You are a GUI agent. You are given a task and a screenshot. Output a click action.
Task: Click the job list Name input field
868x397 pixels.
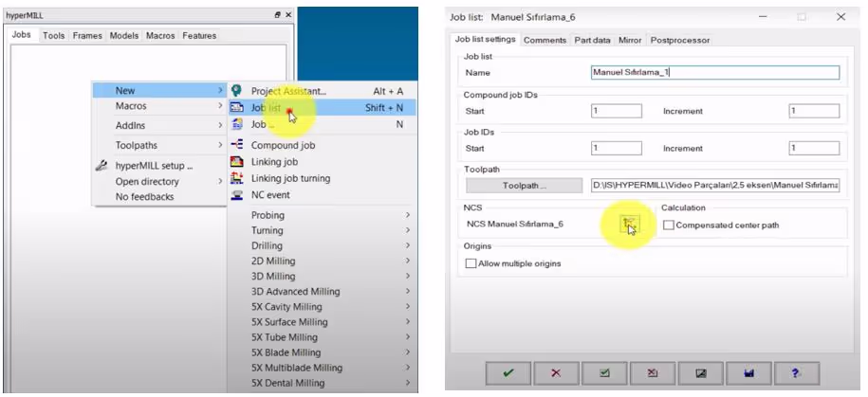point(715,72)
